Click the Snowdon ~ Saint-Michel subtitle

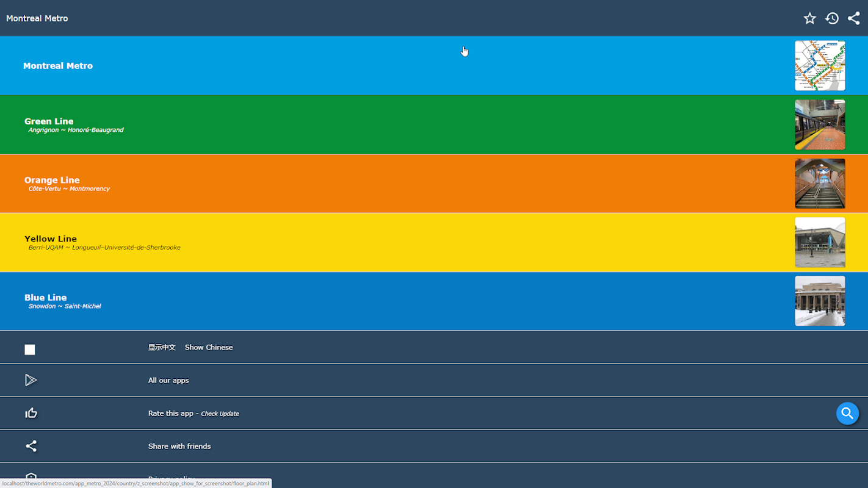[x=65, y=306]
